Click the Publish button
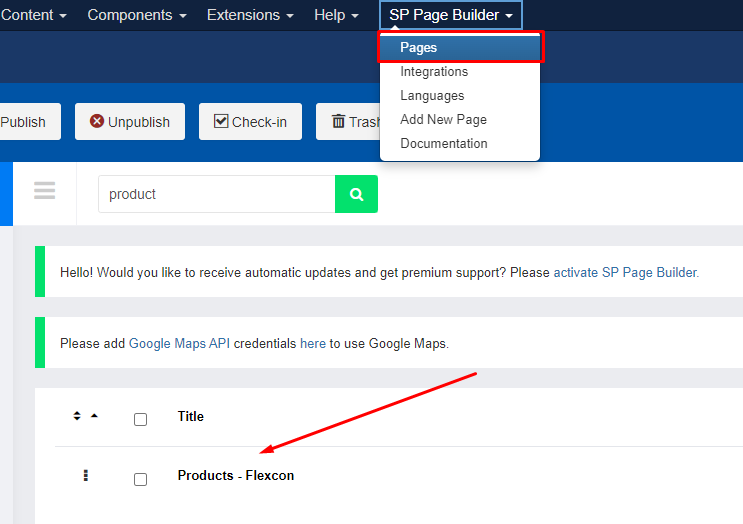 pyautogui.click(x=30, y=122)
